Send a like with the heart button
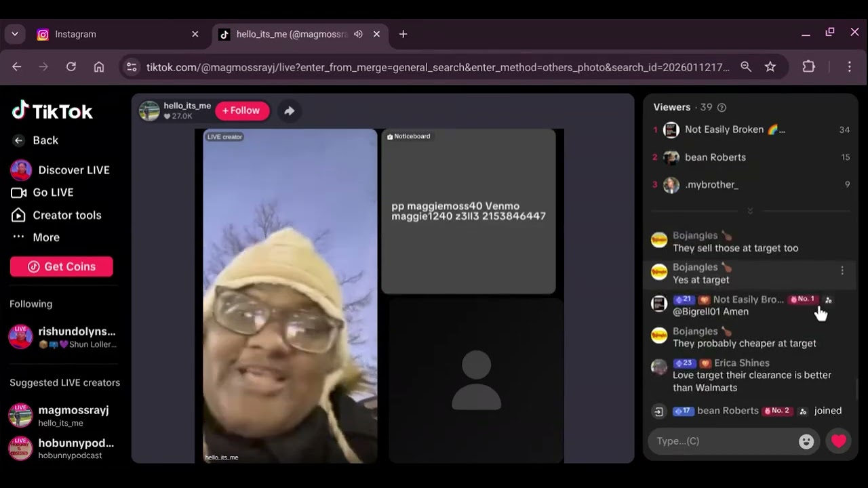This screenshot has height=488, width=868. (839, 441)
